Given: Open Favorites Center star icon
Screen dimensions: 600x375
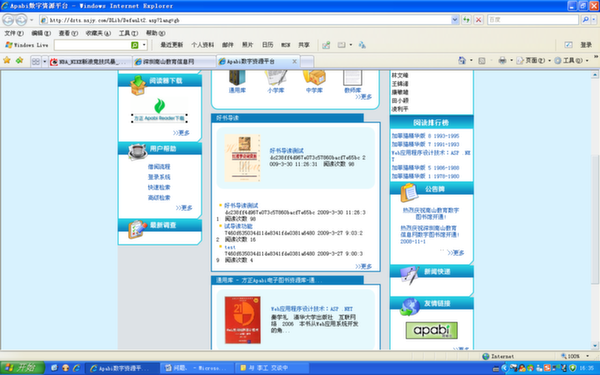Looking at the screenshot, I should tap(7, 60).
